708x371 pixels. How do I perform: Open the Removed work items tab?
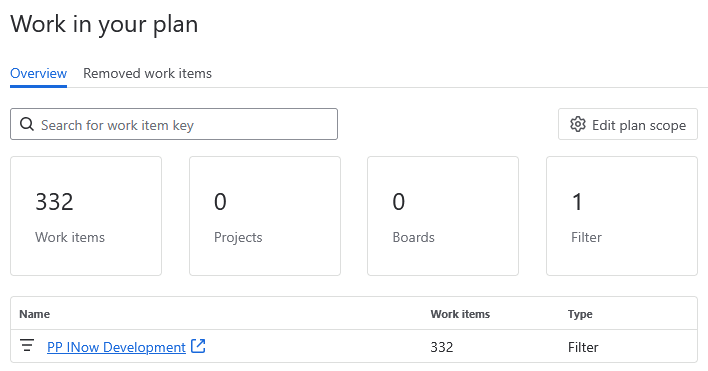click(147, 73)
